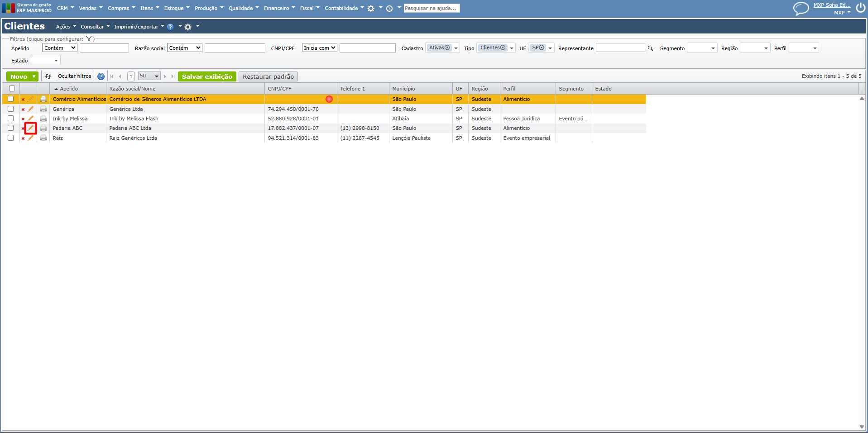Delete the Comércio Alimentícios client row
Image resolution: width=868 pixels, height=433 pixels.
23,100
